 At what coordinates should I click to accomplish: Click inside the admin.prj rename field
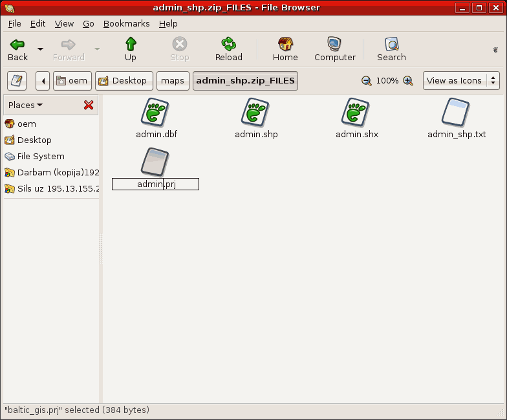click(155, 184)
